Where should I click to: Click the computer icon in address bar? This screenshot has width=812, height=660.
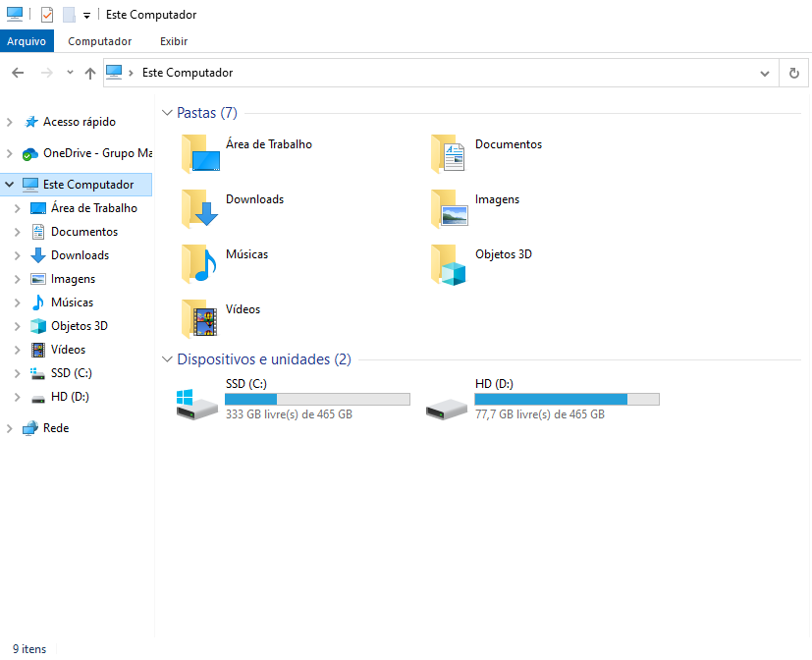(x=114, y=72)
